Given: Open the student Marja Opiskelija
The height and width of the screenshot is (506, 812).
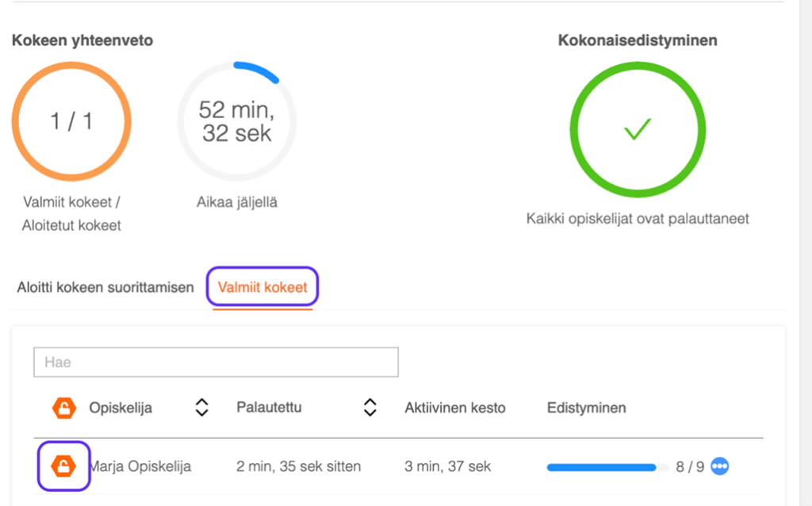Looking at the screenshot, I should coord(141,466).
